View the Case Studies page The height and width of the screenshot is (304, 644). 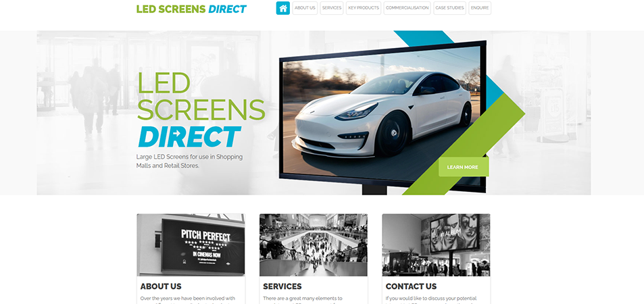[450, 8]
